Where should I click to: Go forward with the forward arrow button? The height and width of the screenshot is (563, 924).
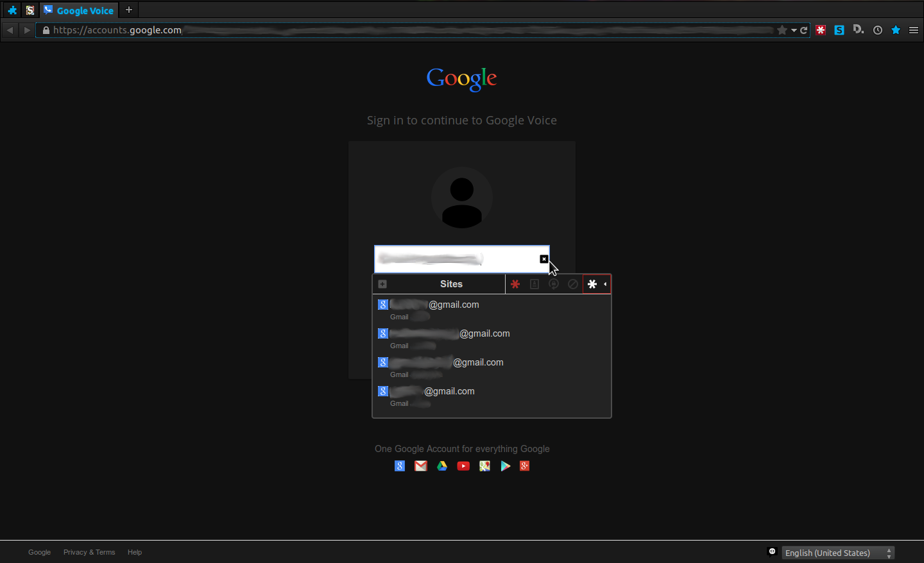coord(27,30)
